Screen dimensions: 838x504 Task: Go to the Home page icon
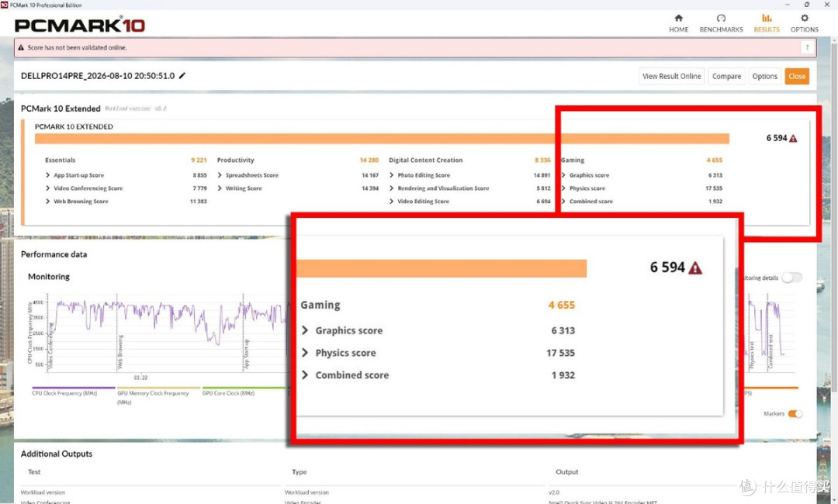tap(678, 18)
